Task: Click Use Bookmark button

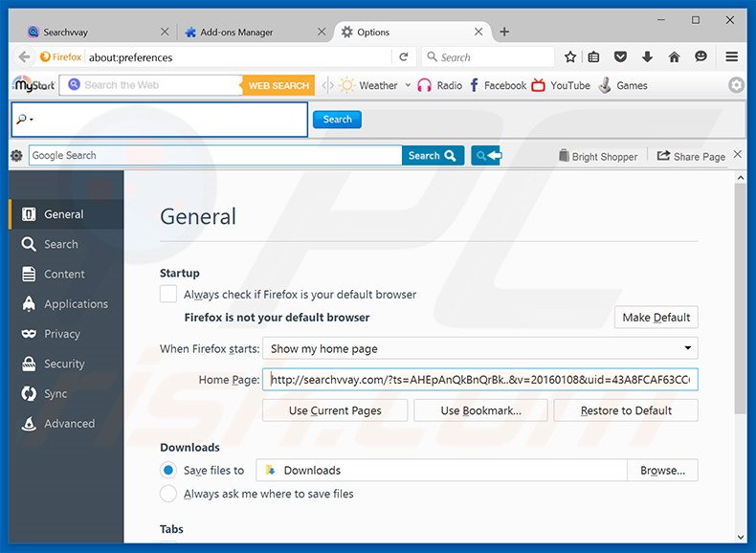Action: (480, 410)
